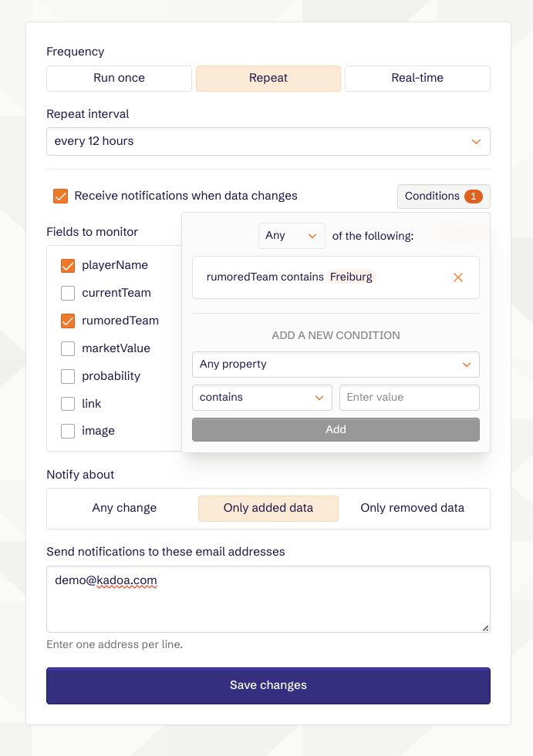Enable monitoring for the link field
Screen dimensions: 533x756
pyautogui.click(x=68, y=405)
